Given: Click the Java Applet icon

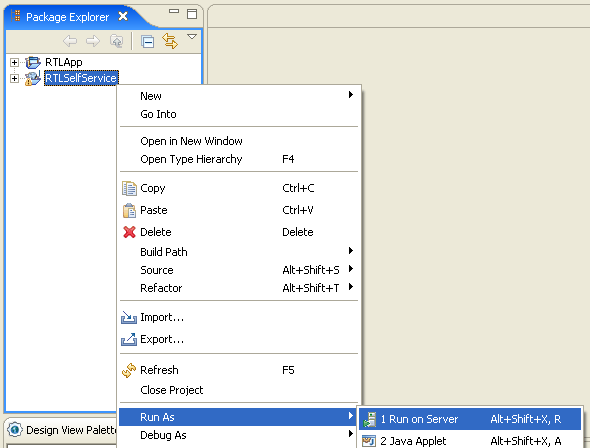Looking at the screenshot, I should click(369, 441).
